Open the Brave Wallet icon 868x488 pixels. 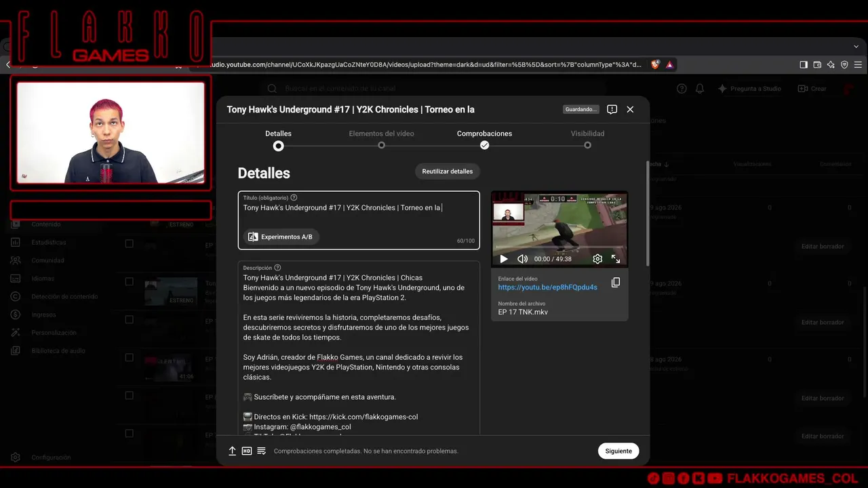coord(817,64)
